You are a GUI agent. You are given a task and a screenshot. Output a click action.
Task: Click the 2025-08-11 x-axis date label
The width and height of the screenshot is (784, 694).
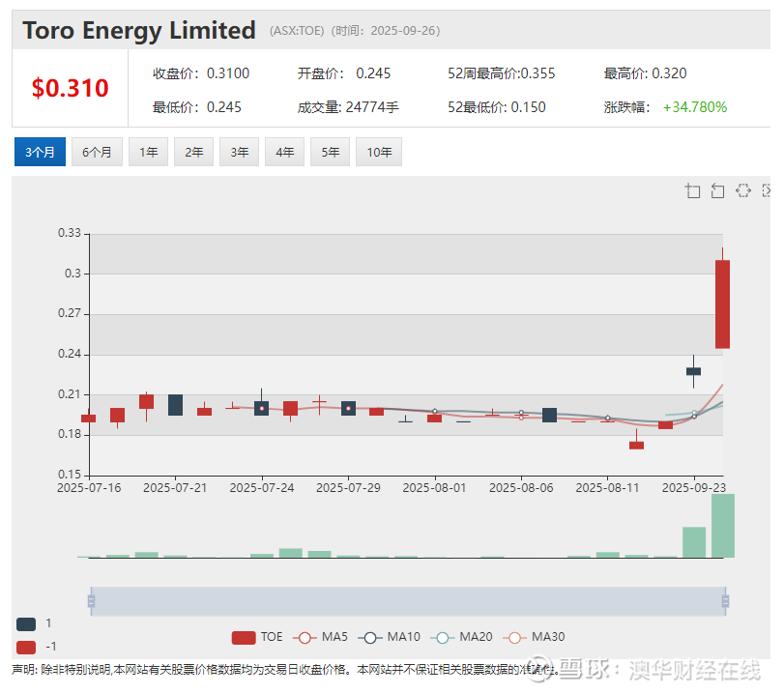click(x=607, y=487)
